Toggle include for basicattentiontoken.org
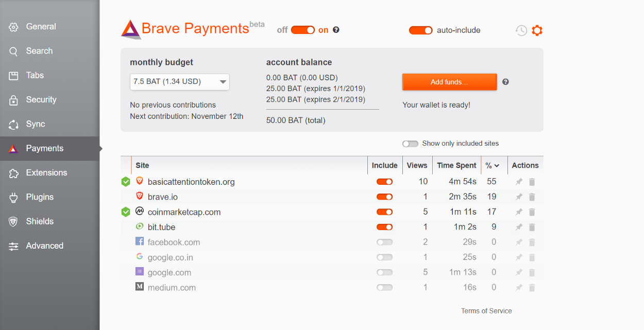 [384, 182]
